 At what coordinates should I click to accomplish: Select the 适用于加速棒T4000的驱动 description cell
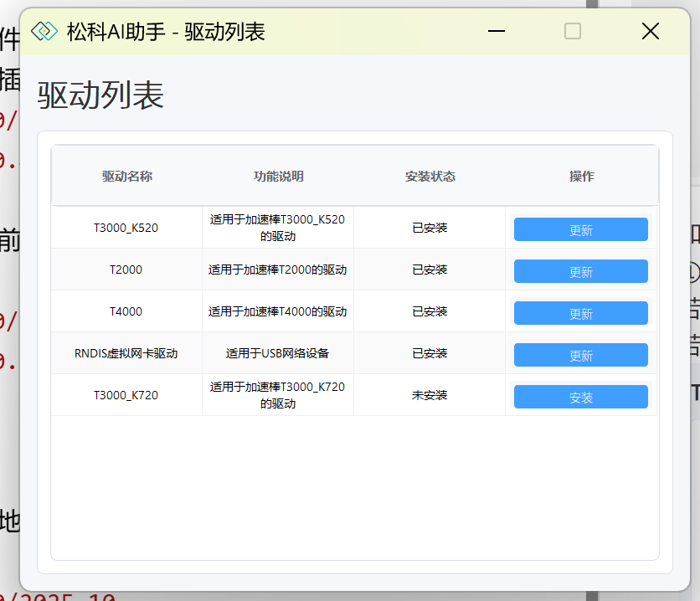coord(278,311)
